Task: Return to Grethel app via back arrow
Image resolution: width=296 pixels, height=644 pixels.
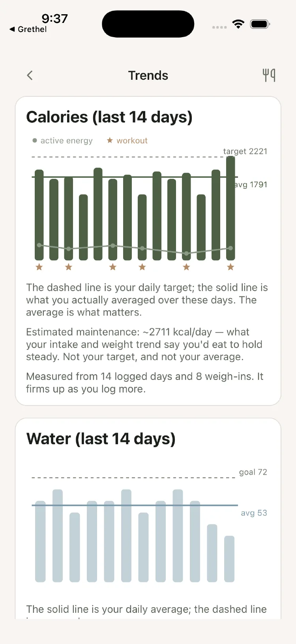Action: pyautogui.click(x=28, y=29)
